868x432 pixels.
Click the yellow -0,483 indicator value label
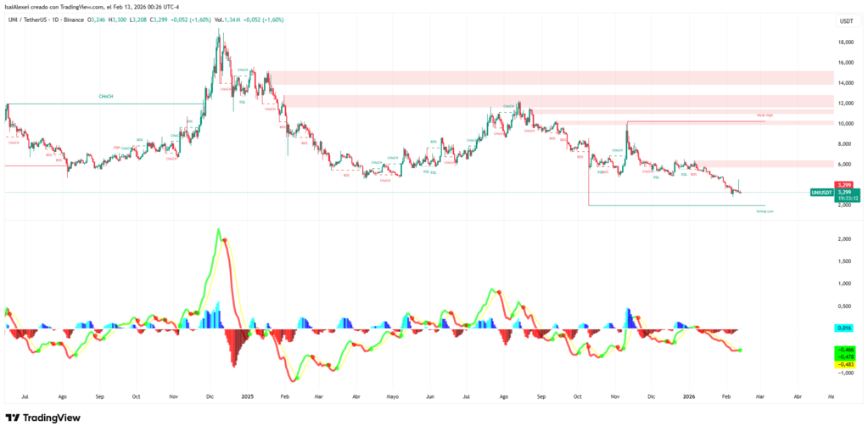845,364
